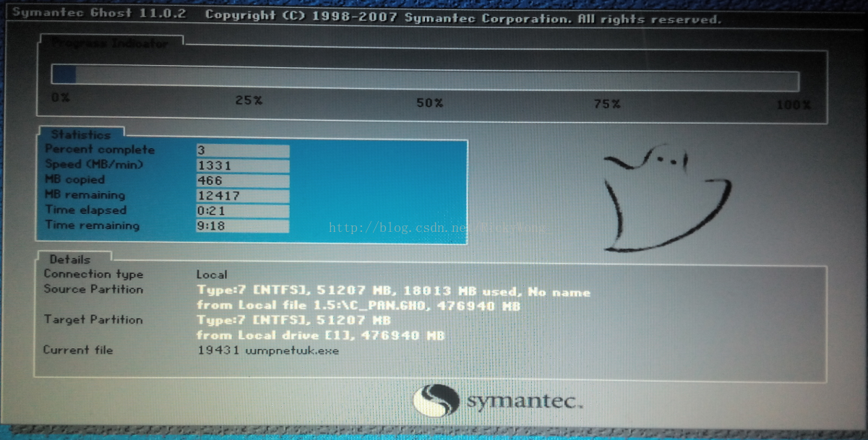Viewport: 868px width, 440px height.
Task: Select the Percent complete value 3
Action: click(x=243, y=150)
